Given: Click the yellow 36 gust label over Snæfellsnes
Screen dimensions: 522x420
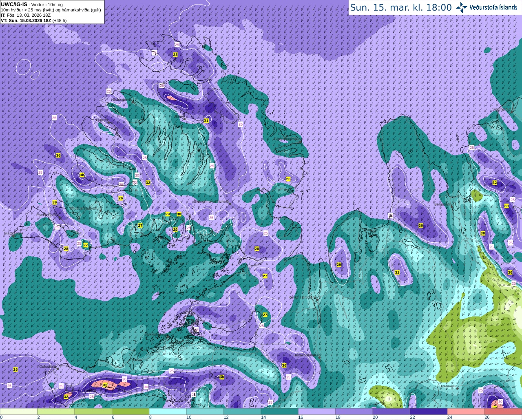Looking at the screenshot, I should [x=105, y=385].
